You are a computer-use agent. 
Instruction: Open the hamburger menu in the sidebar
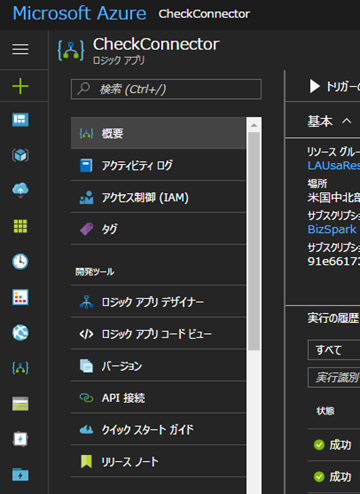20,49
